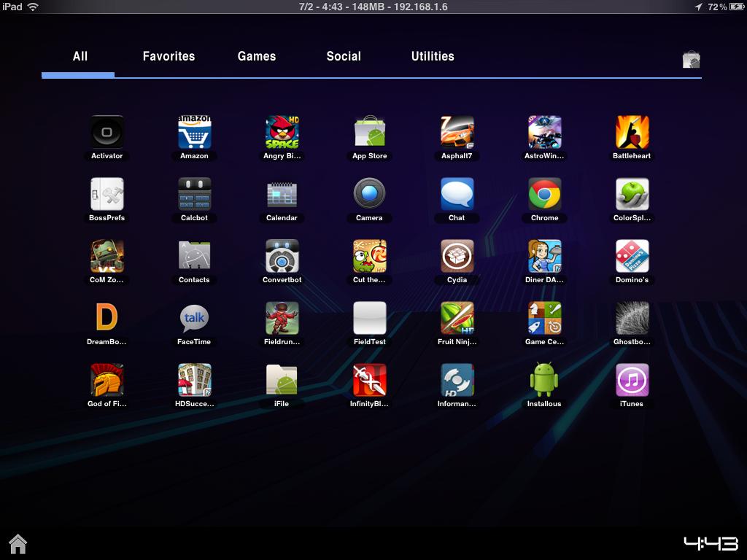
Task: Open the AstroWings game
Action: [x=544, y=133]
